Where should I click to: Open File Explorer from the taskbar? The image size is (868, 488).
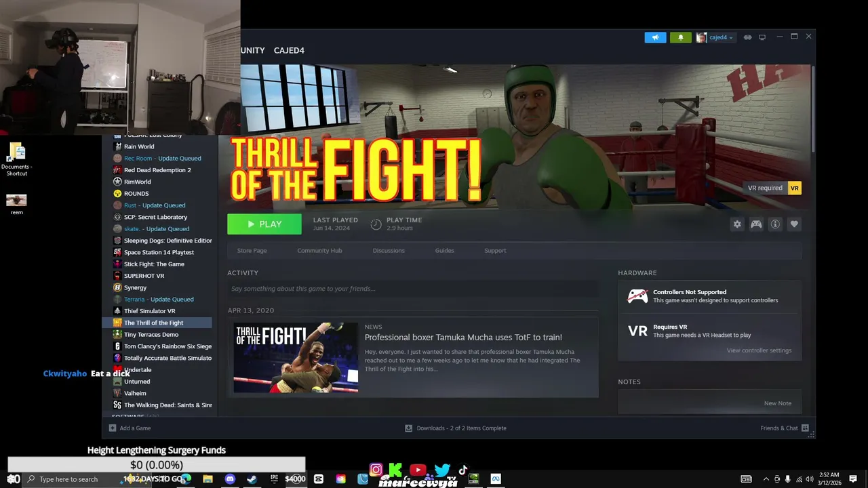point(208,479)
